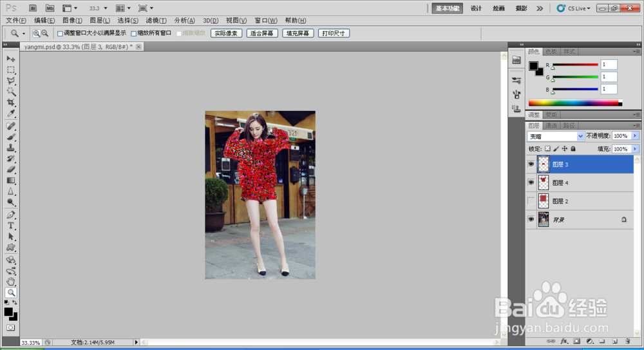Switch to the 色板 tab

[x=551, y=52]
